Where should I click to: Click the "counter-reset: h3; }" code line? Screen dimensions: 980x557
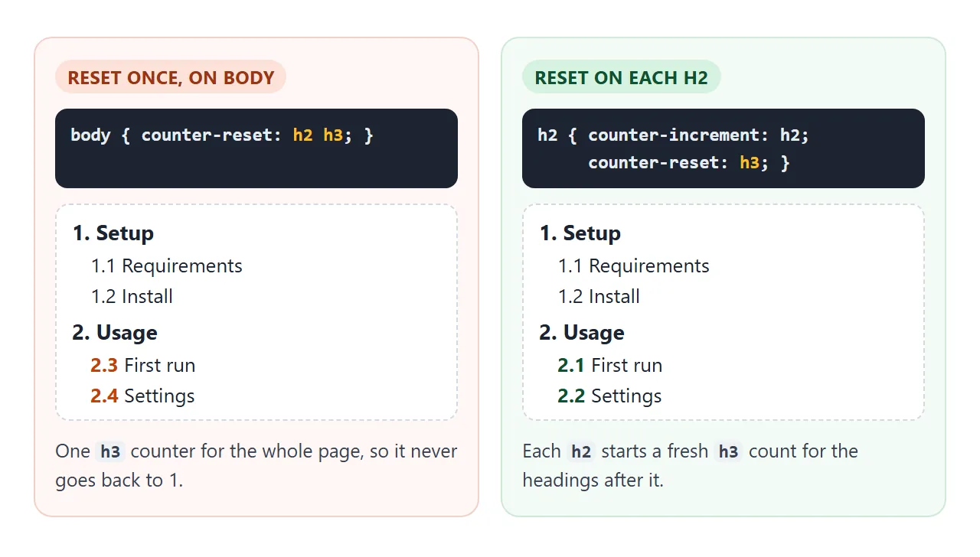coord(689,163)
